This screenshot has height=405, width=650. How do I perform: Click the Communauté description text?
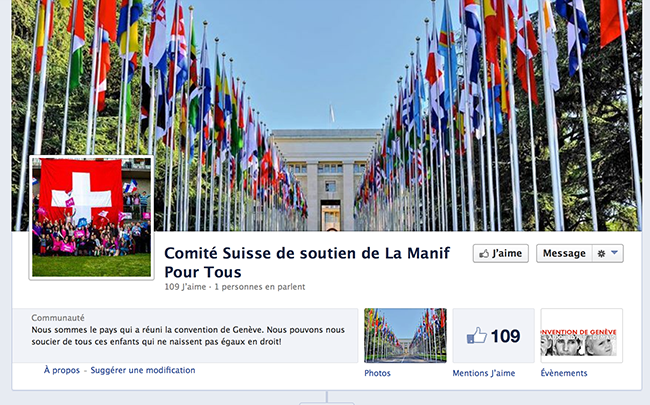[x=188, y=336]
